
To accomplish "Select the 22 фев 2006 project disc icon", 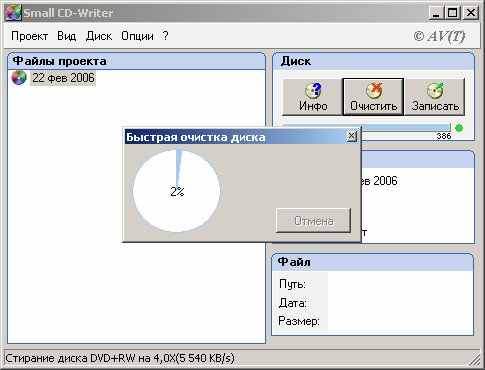I will pyautogui.click(x=19, y=78).
